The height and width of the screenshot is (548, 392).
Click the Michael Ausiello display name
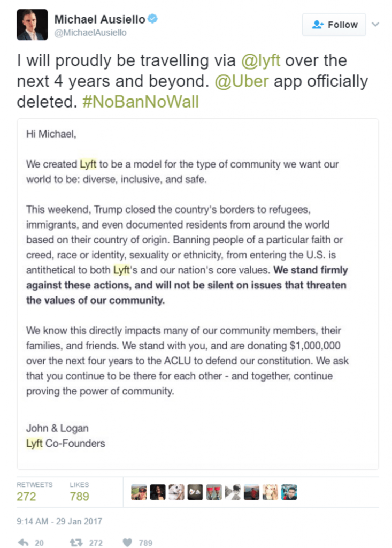[x=99, y=19]
